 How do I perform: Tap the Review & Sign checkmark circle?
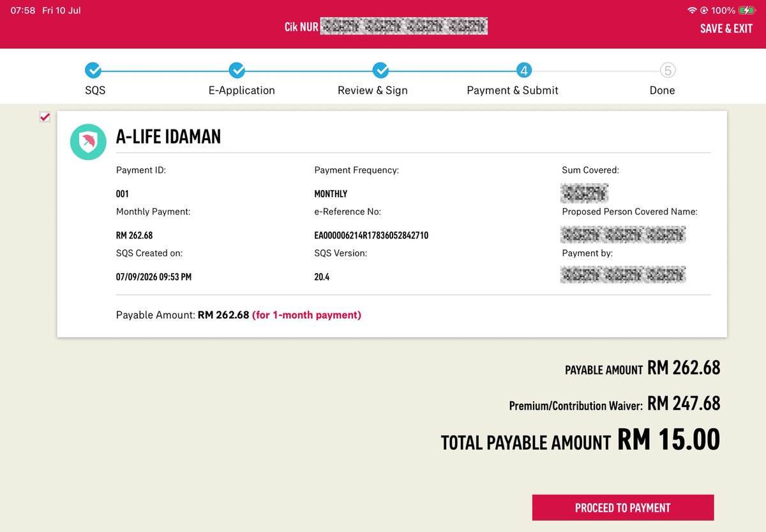pos(380,70)
